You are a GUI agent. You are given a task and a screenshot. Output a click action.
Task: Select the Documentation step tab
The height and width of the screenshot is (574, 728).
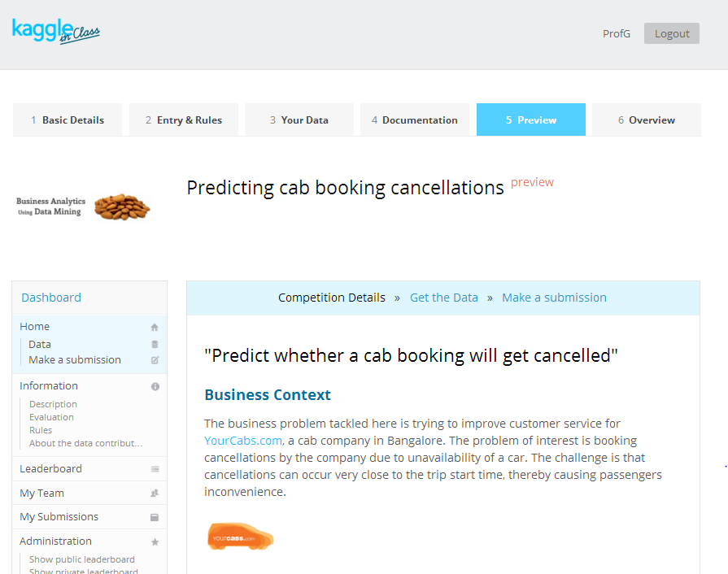click(x=415, y=120)
